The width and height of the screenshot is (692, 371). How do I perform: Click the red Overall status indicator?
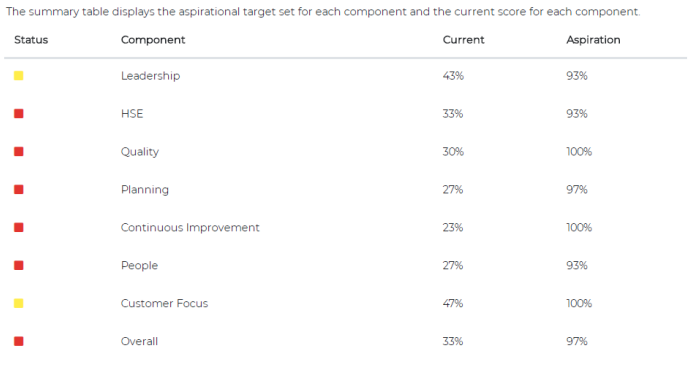19,341
